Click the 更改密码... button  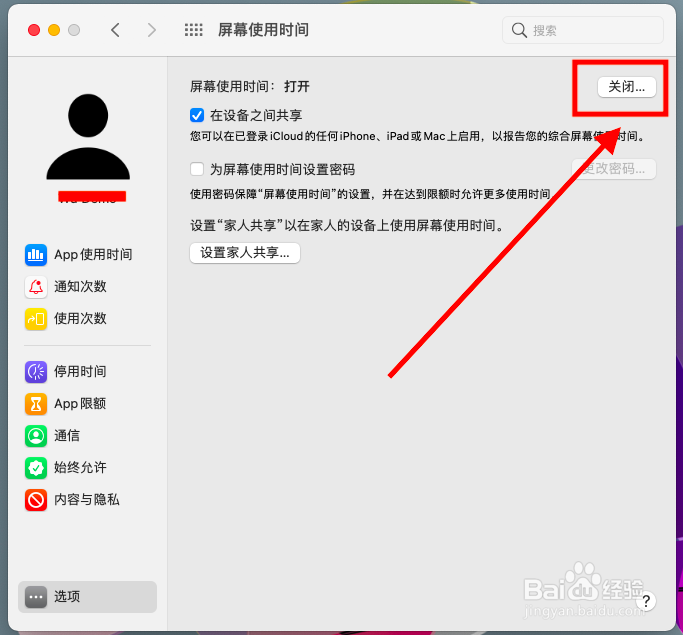(614, 169)
